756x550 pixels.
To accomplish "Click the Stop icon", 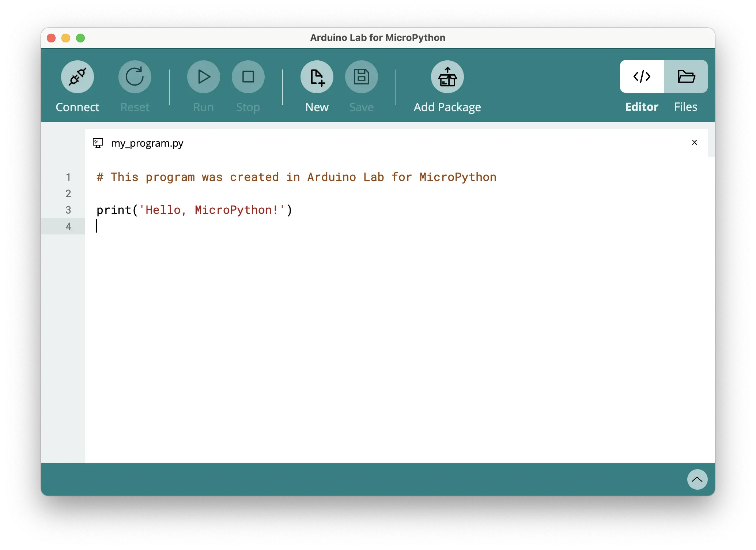I will point(248,76).
